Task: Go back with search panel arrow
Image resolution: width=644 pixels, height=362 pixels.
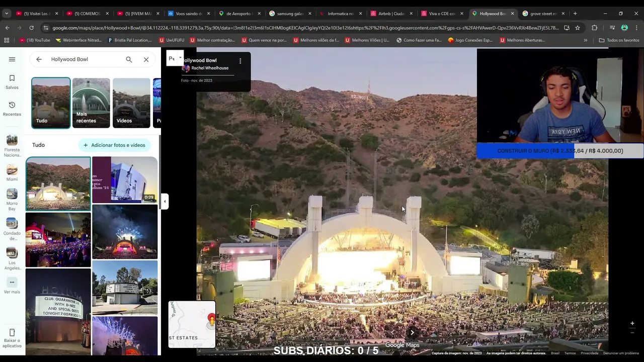Action: point(39,59)
